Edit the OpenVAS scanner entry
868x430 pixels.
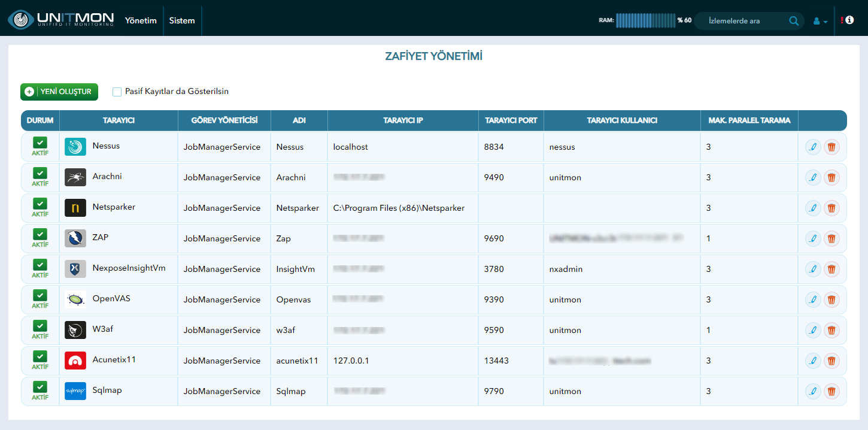(812, 299)
